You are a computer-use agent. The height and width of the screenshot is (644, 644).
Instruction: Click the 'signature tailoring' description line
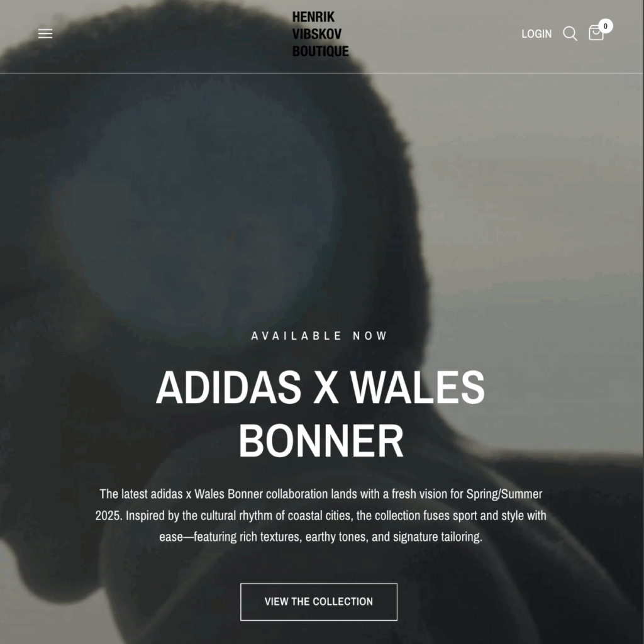tap(320, 537)
